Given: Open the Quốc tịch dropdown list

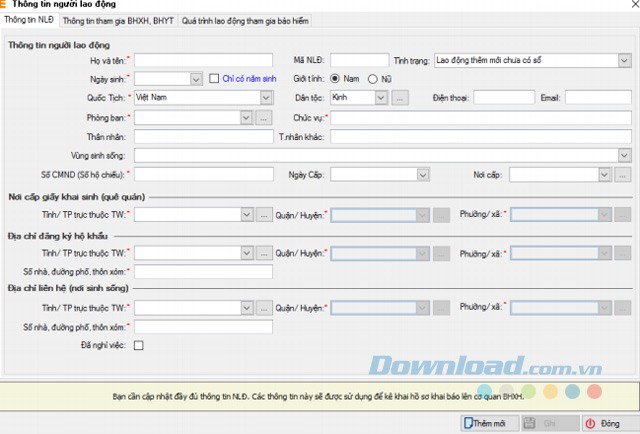Looking at the screenshot, I should point(266,98).
